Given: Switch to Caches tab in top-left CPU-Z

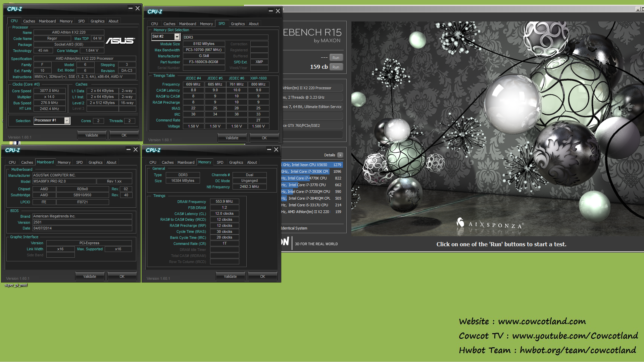Looking at the screenshot, I should pyautogui.click(x=29, y=21).
